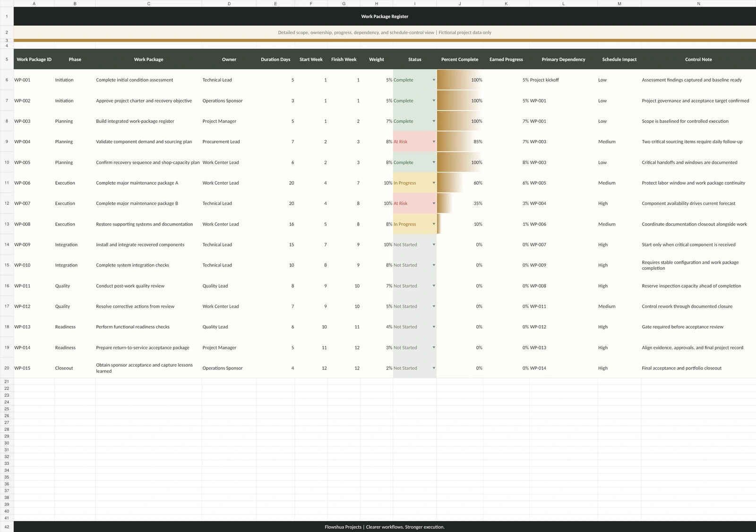Select the 100% progress bar for WP-001
Screen dimensions: 756x532
click(460, 80)
